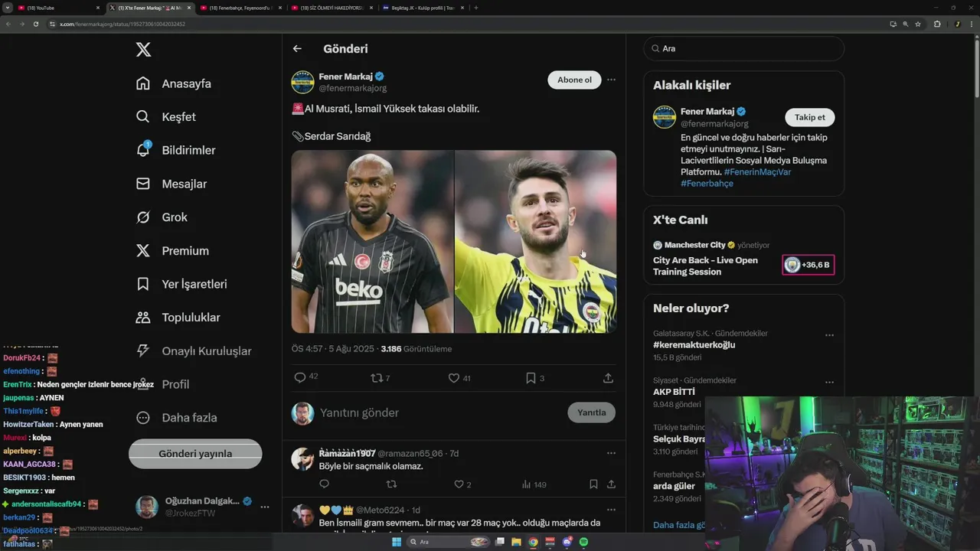The image size is (980, 551).
Task: Open Discord from the taskbar
Action: (567, 542)
